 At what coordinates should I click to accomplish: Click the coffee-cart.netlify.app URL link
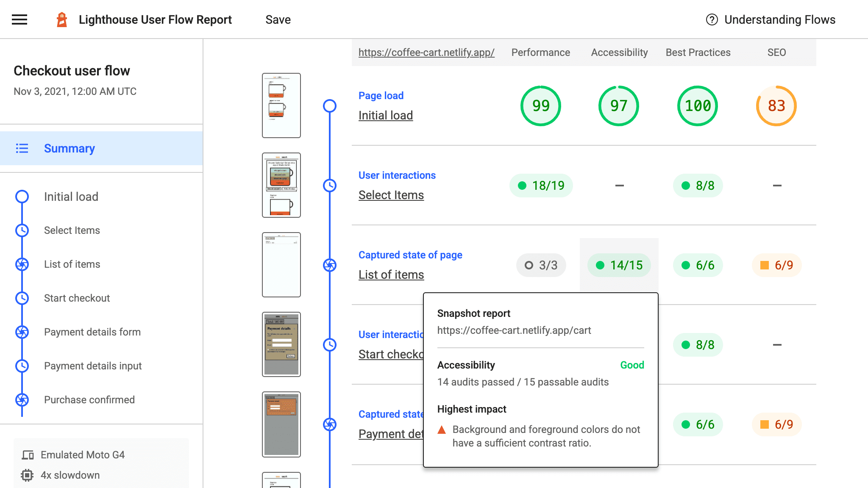pyautogui.click(x=426, y=53)
